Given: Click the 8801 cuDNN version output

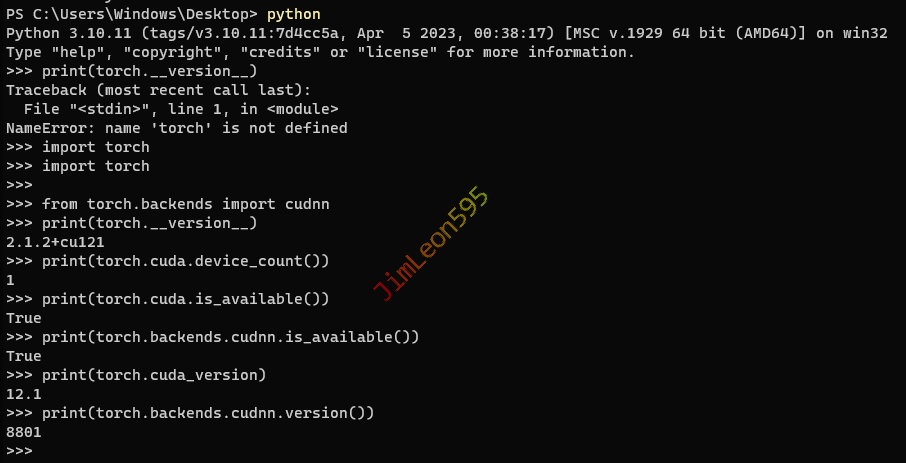Looking at the screenshot, I should click(24, 432).
